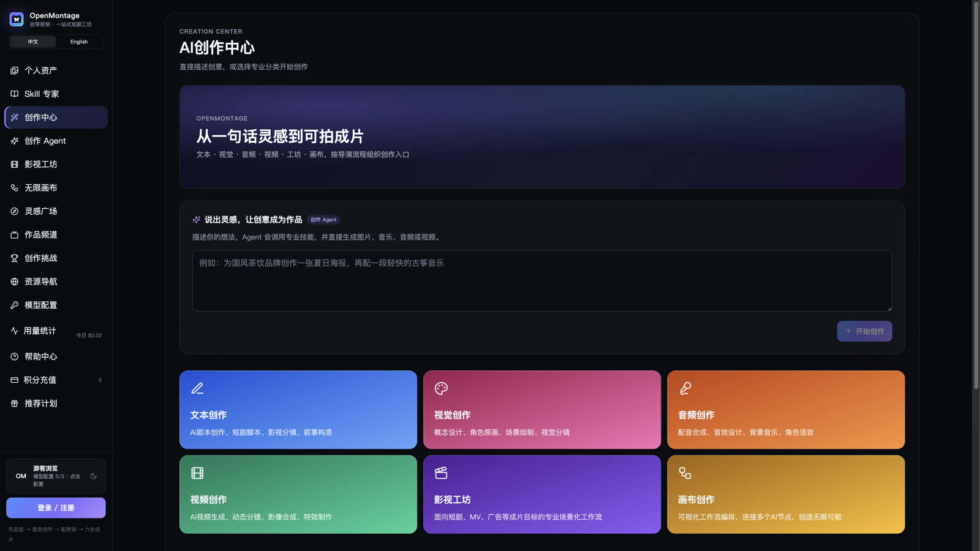Viewport: 980px width, 551px height.
Task: Open the Skill 专家 menu item
Action: click(56, 94)
